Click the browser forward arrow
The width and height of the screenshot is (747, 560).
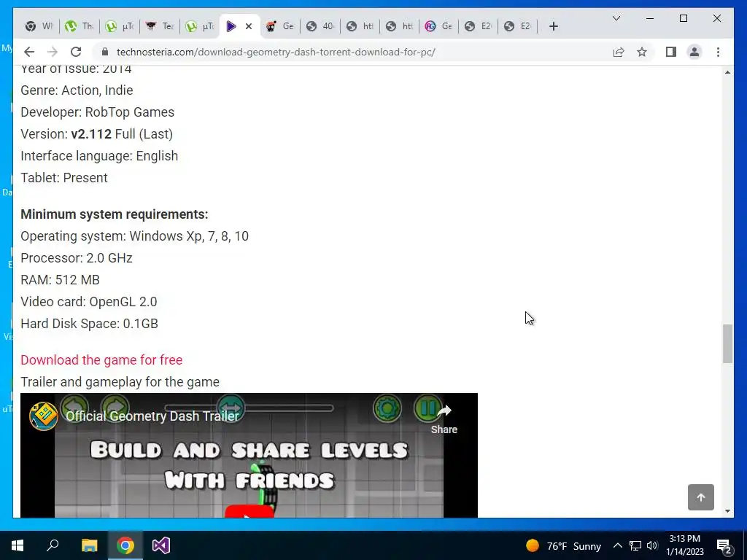click(x=53, y=52)
